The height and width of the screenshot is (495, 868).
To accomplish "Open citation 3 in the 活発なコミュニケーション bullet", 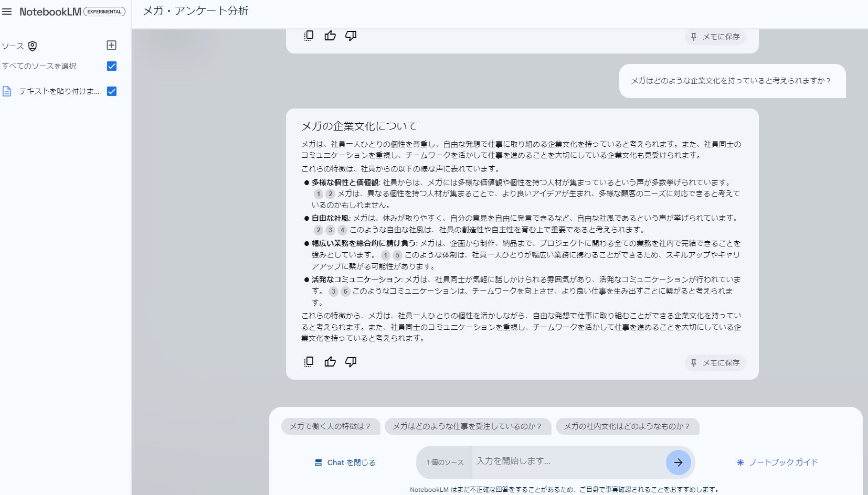I will (333, 292).
